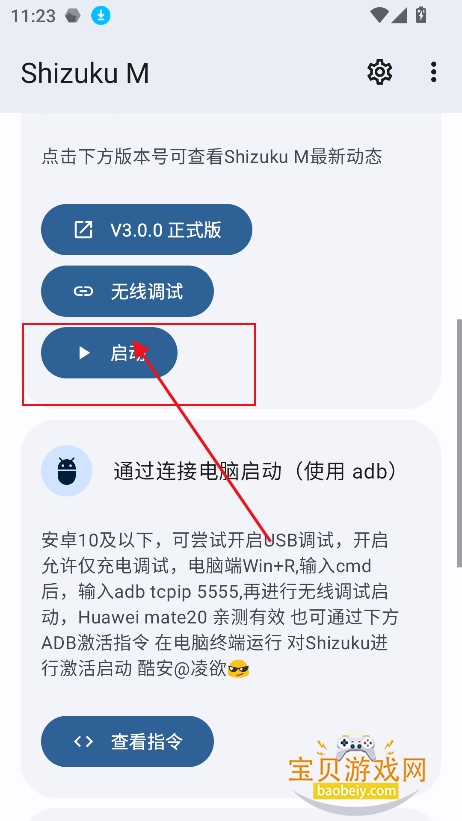Click the Shizuku M app title

[85, 73]
